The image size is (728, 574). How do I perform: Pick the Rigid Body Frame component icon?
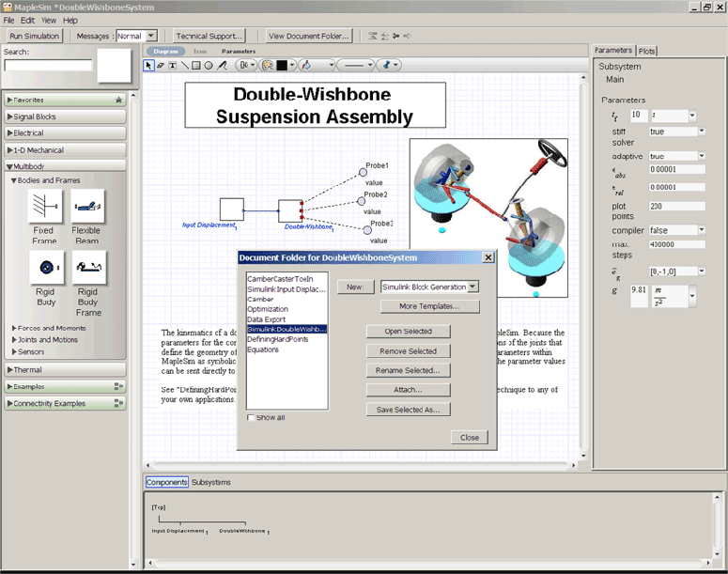tap(88, 267)
